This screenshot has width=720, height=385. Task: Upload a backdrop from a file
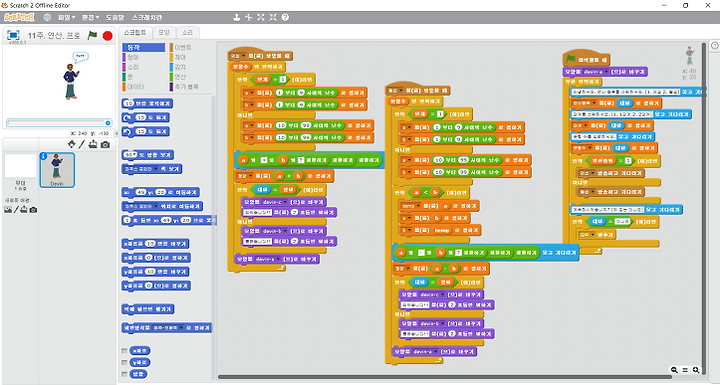click(x=23, y=209)
